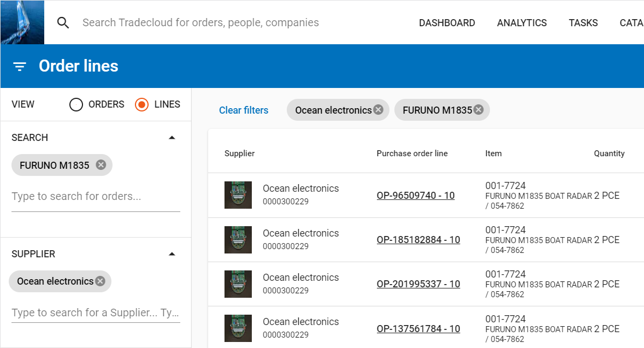Viewport: 644px width, 348px height.
Task: Open the DASHBOARD menu
Action: tap(447, 22)
